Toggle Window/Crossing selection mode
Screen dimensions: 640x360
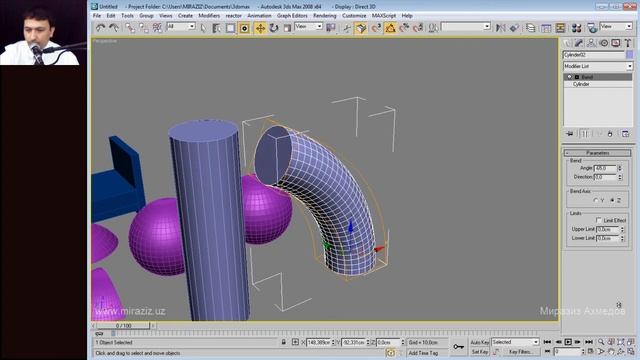[244, 28]
